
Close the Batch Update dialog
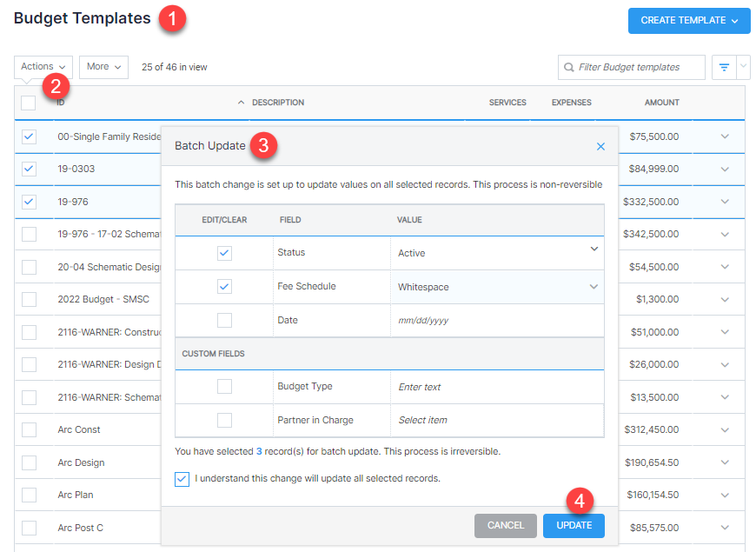(600, 146)
